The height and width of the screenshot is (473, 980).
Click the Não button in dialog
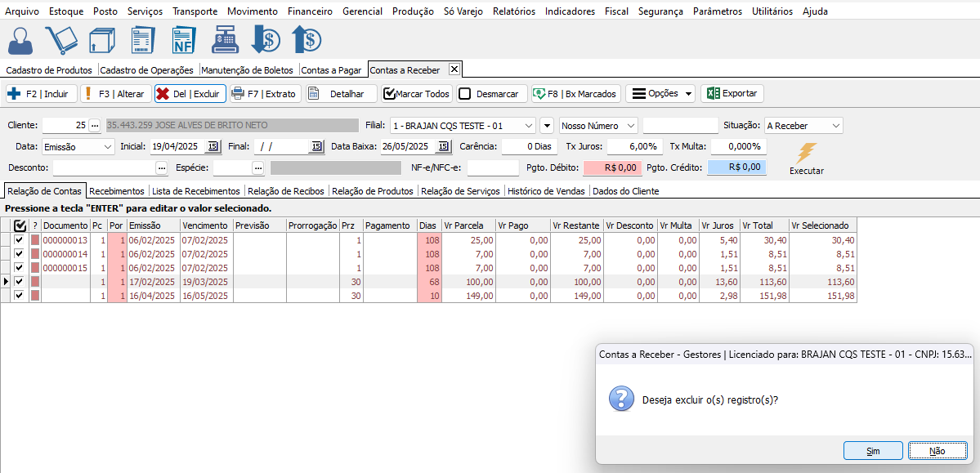coord(937,451)
